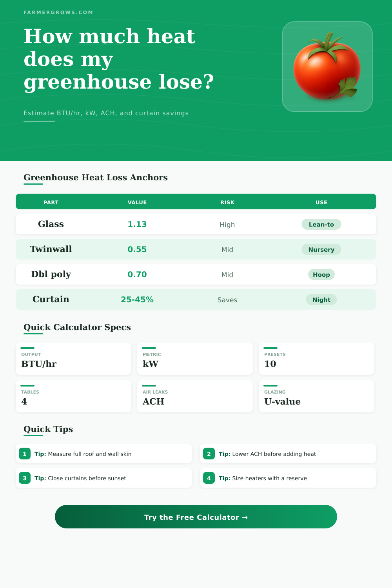The width and height of the screenshot is (392, 588).
Task: Click the USE column header
Action: (321, 202)
